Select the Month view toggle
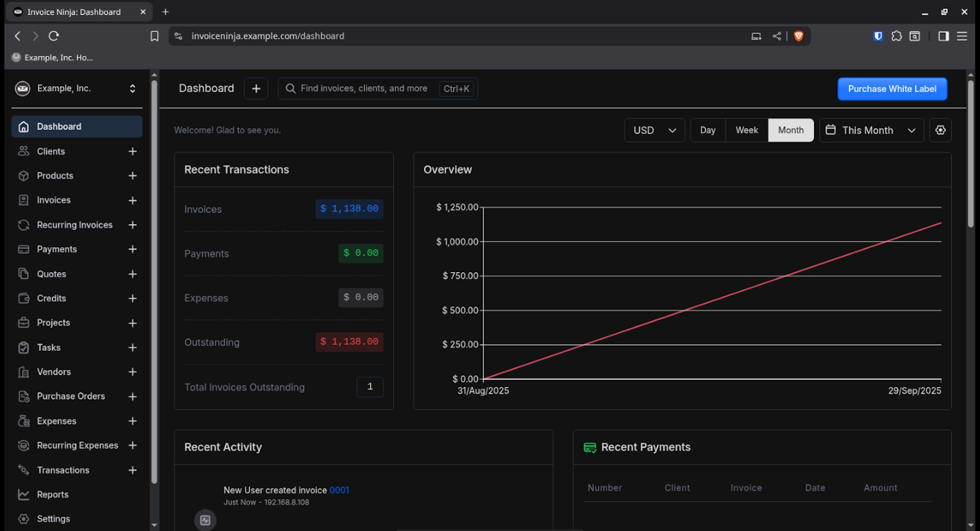980x531 pixels. (x=790, y=130)
